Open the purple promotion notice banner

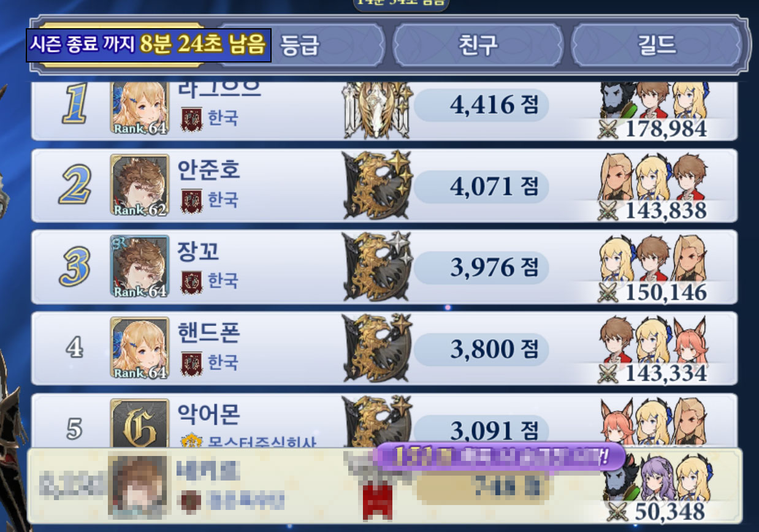(500, 457)
